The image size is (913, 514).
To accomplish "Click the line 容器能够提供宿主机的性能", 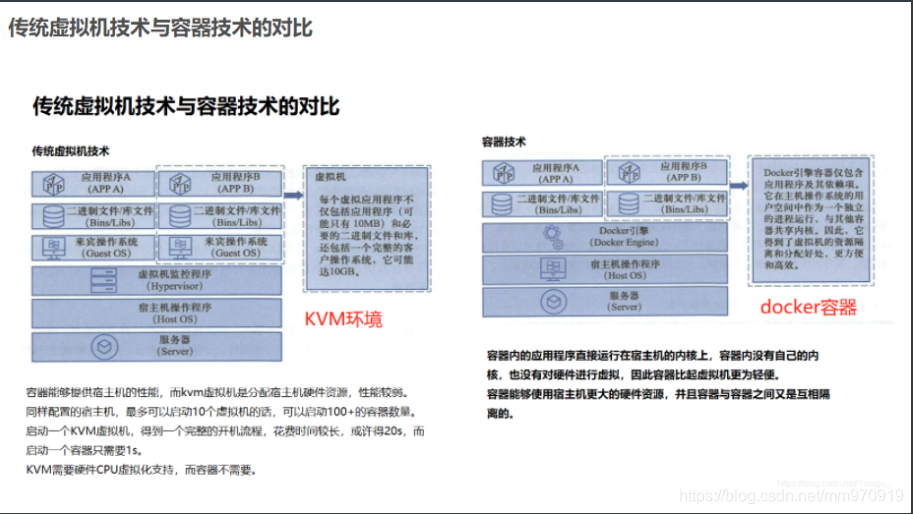I will coord(218,392).
